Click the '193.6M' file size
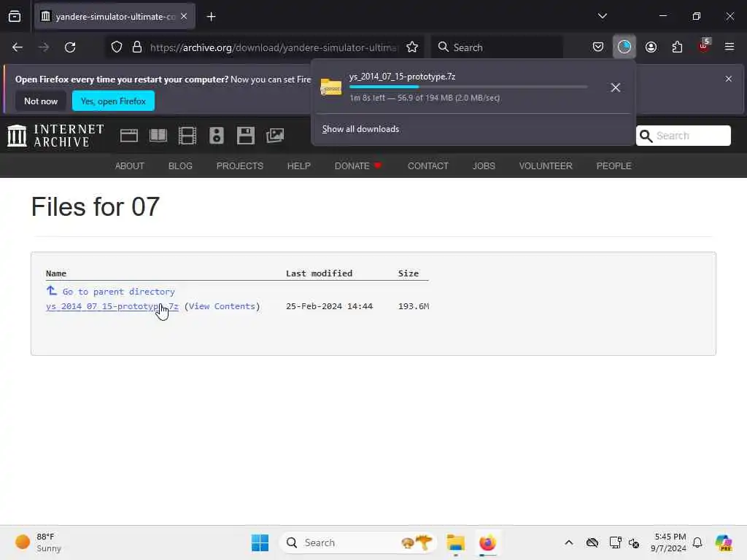The width and height of the screenshot is (747, 560). [414, 306]
